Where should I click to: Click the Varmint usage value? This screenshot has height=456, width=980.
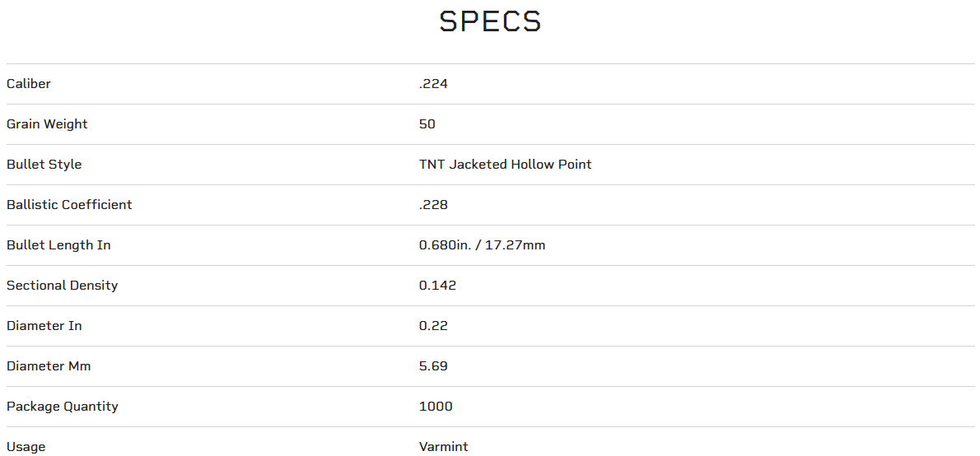click(x=443, y=447)
